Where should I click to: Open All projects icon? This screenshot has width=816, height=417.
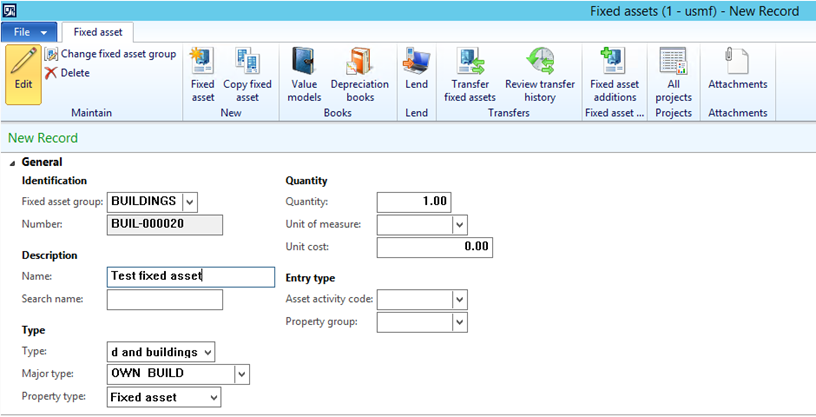click(x=673, y=62)
